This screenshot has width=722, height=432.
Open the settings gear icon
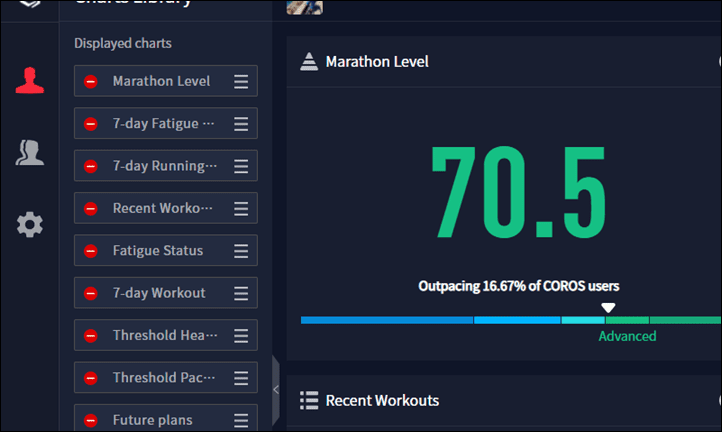(x=29, y=225)
